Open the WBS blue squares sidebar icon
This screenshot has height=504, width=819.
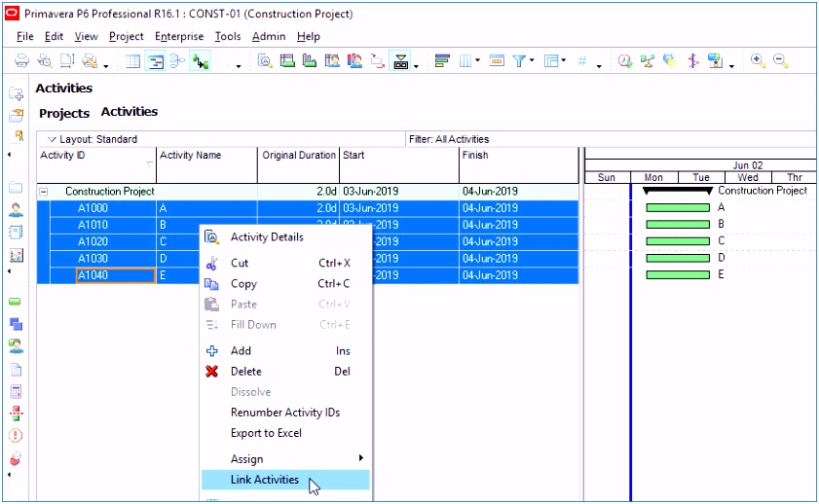click(x=16, y=324)
